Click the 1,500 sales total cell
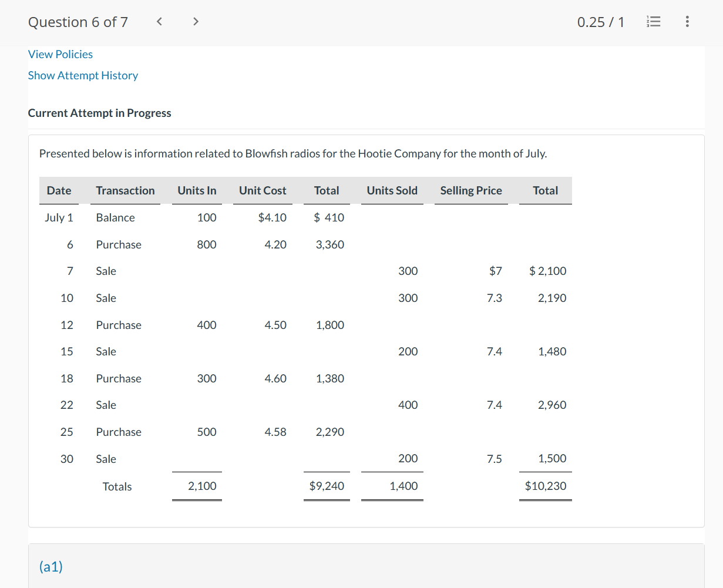The height and width of the screenshot is (588, 723). [552, 458]
